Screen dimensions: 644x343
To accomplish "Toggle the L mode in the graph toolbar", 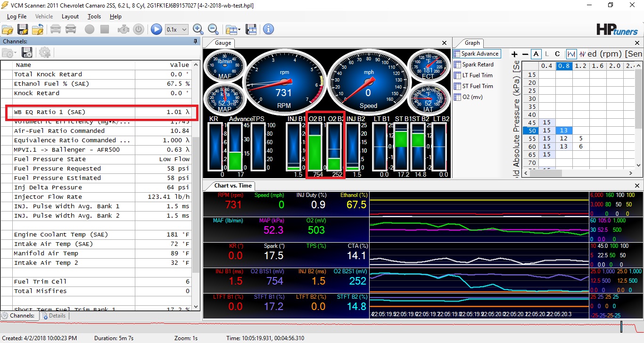I will point(547,54).
